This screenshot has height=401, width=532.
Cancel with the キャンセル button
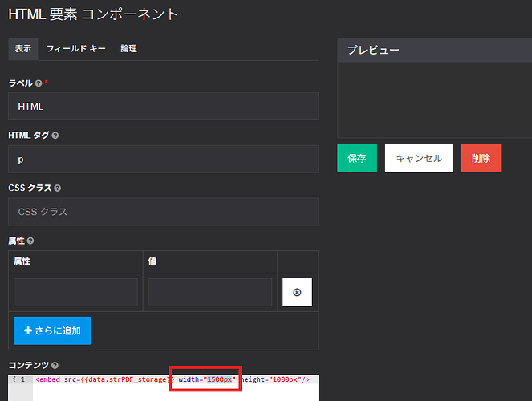(x=419, y=158)
